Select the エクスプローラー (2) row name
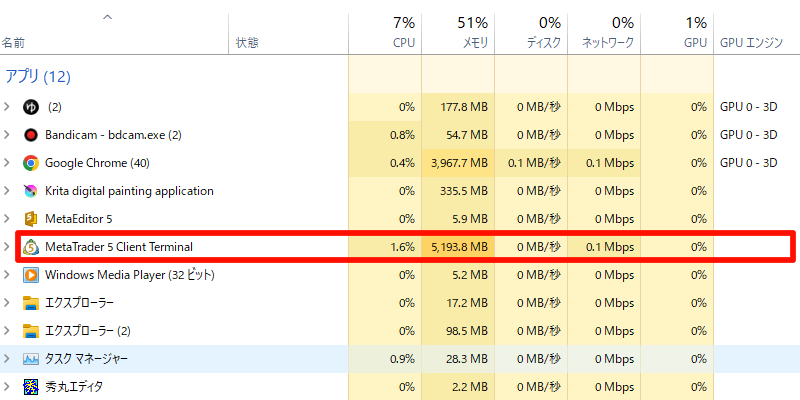Viewport: 800px width, 400px height. coord(88,332)
